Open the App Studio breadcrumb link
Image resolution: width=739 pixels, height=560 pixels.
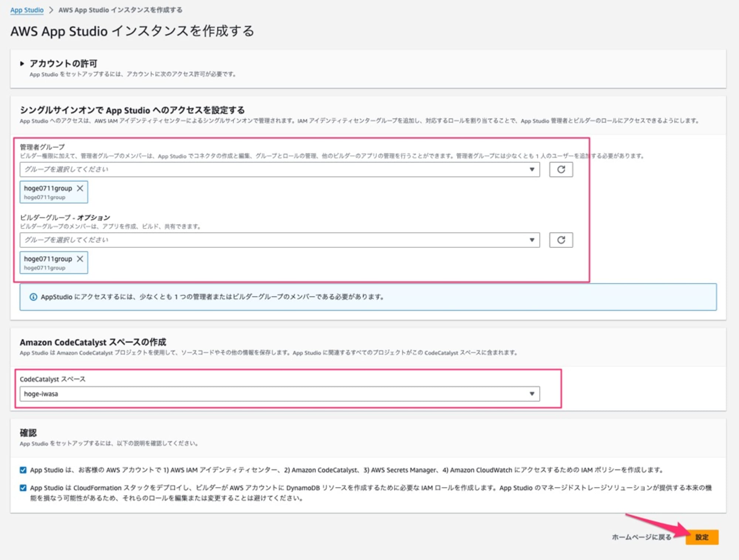tap(27, 10)
